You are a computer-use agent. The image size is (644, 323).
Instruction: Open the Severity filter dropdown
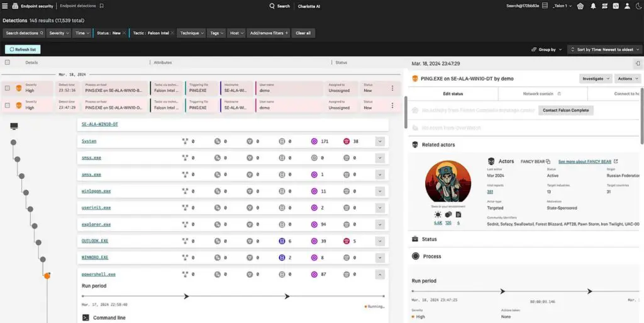(59, 33)
